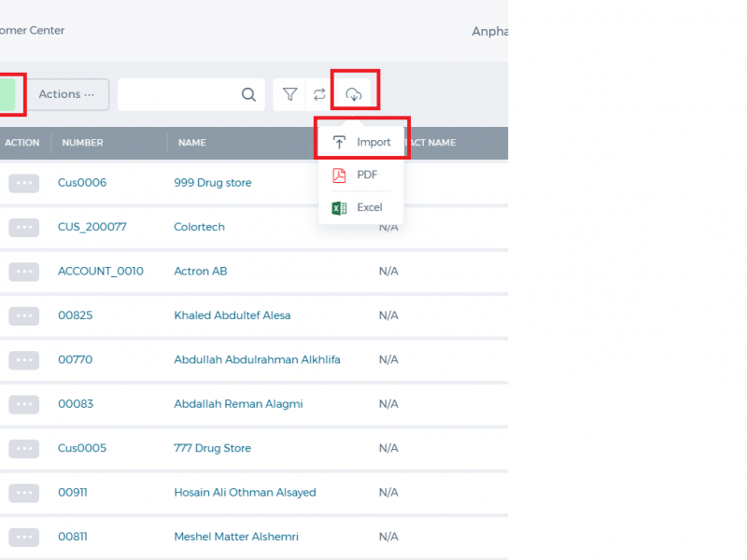Open three-dot menu for customer 00083
Screen dimensions: 747x560
point(24,404)
